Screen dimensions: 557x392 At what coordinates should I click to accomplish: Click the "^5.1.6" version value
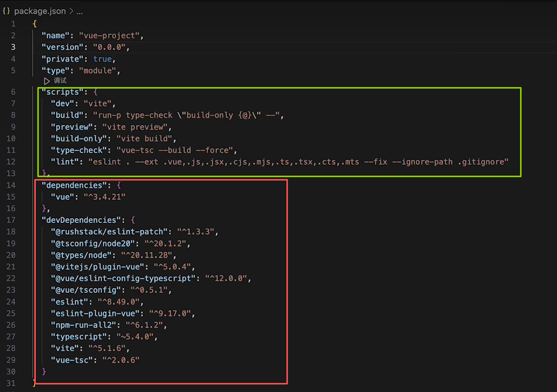pyautogui.click(x=107, y=348)
